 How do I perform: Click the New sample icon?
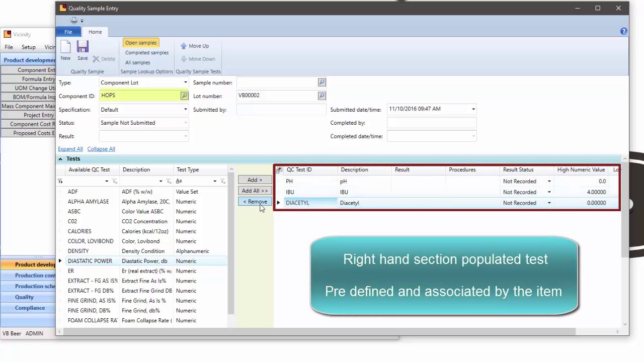[65, 47]
